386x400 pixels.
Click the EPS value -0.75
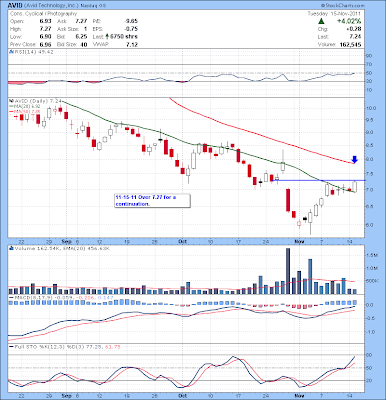(x=131, y=29)
